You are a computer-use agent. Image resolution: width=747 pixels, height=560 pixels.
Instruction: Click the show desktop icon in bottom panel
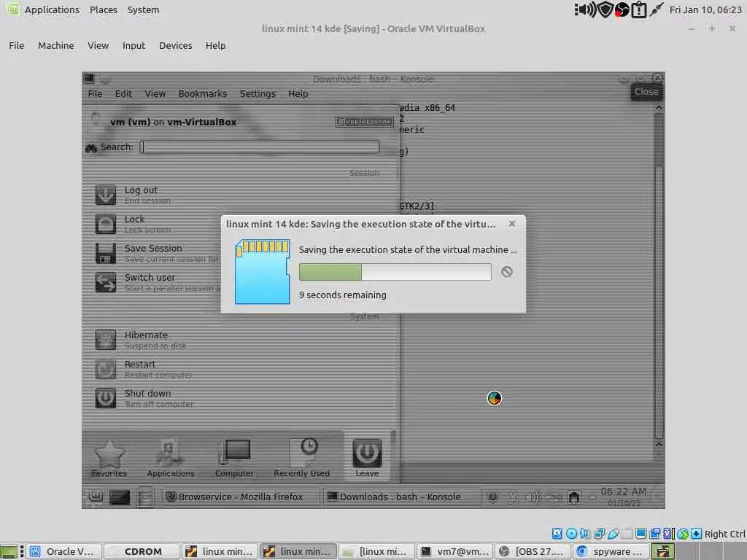(x=9, y=551)
